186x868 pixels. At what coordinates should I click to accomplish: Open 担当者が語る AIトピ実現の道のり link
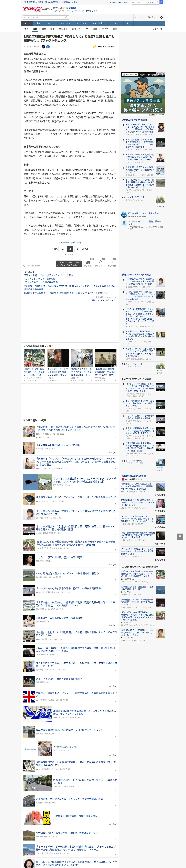coord(144,213)
